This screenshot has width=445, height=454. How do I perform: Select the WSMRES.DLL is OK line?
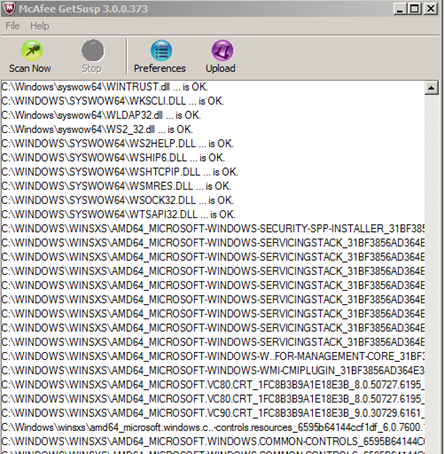116,186
